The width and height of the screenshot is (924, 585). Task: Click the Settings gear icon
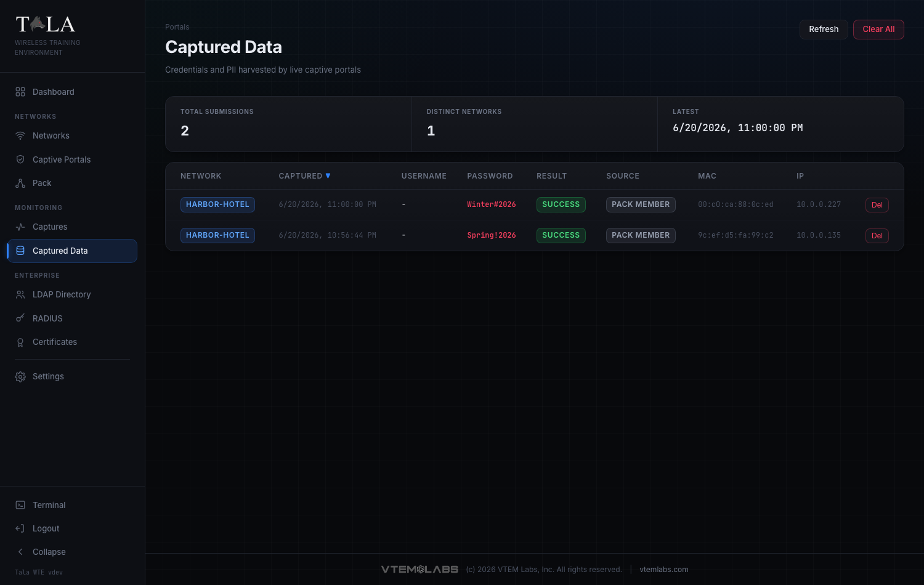(x=20, y=376)
